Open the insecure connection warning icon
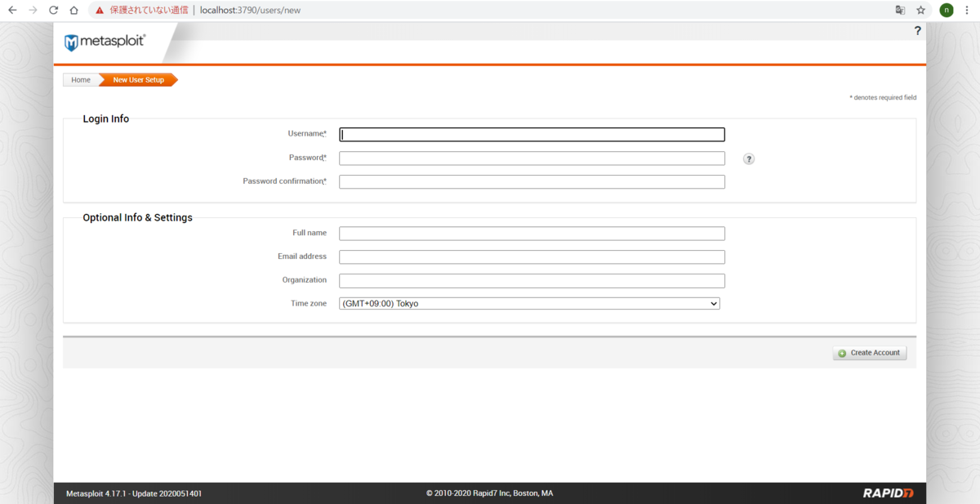The height and width of the screenshot is (504, 980). [100, 11]
